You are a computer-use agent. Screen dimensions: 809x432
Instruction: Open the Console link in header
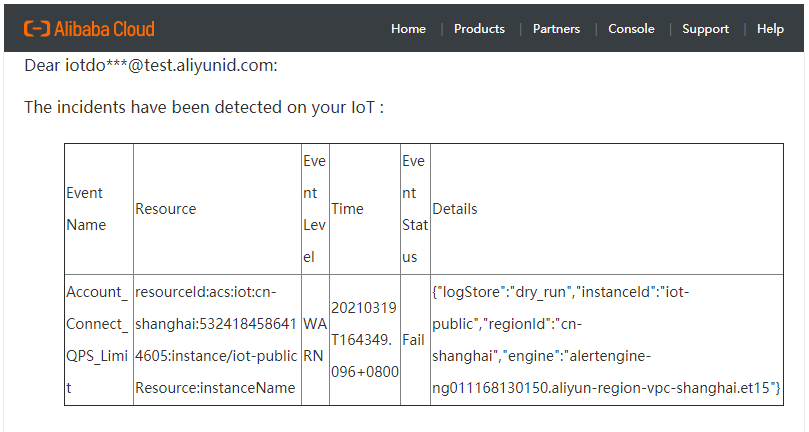(x=631, y=29)
